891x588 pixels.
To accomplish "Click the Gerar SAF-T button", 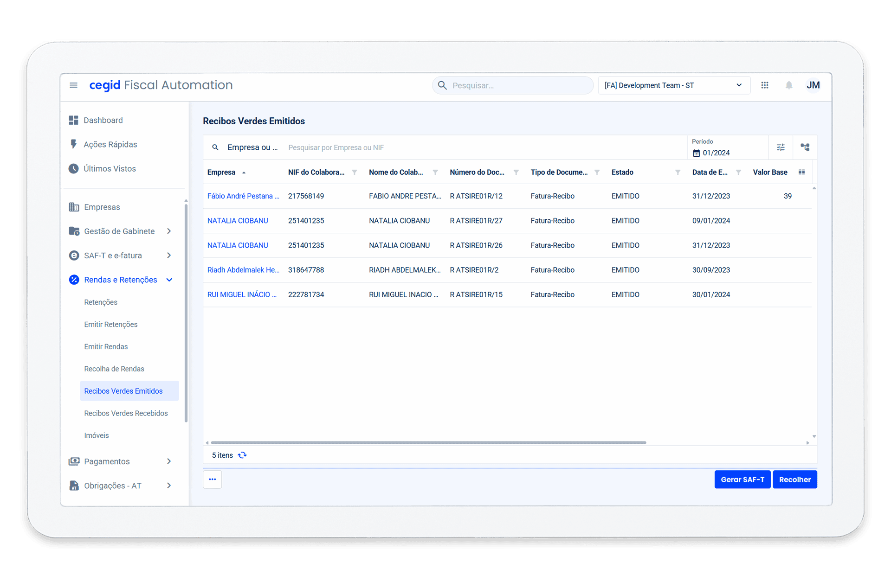I will coord(742,479).
